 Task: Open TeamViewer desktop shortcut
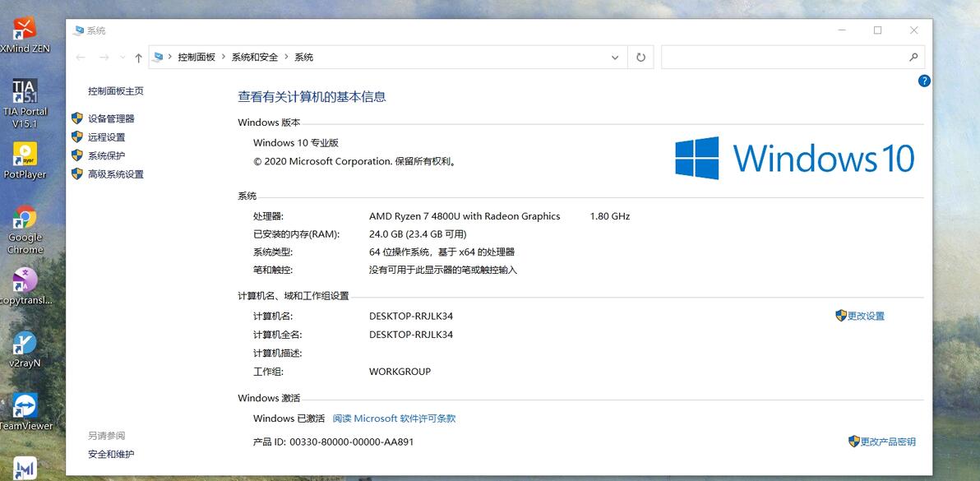(25, 412)
